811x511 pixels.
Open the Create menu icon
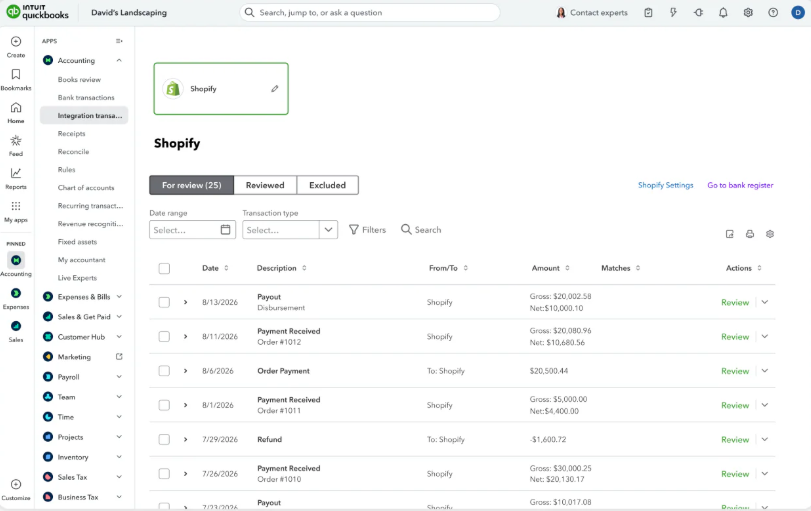click(x=16, y=41)
